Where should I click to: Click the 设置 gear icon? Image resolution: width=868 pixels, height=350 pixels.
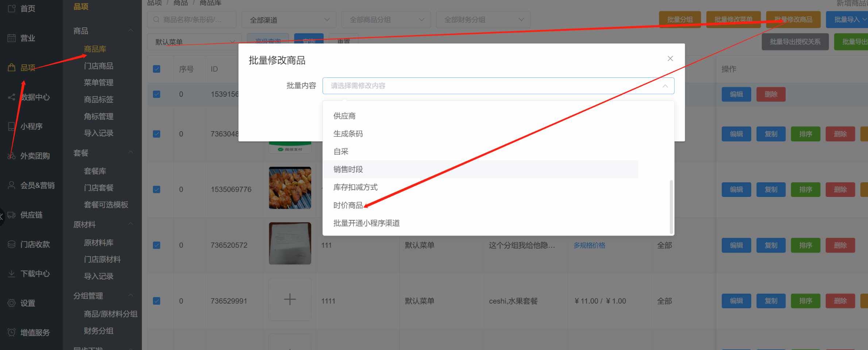click(x=12, y=303)
